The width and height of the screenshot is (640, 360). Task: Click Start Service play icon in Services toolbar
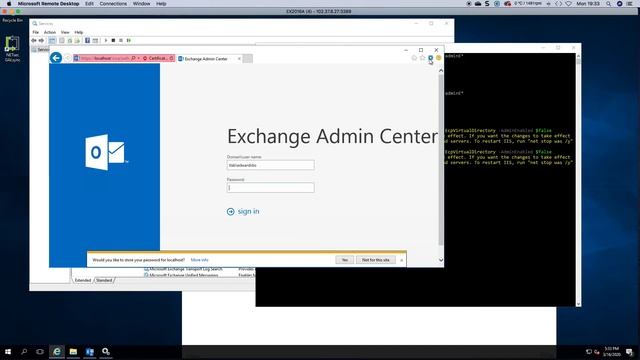point(106,40)
